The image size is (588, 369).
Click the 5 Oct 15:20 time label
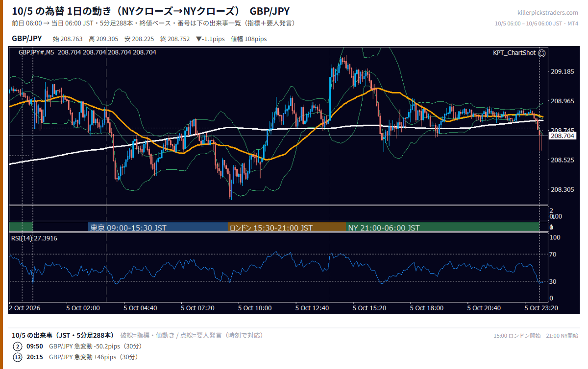pos(369,308)
